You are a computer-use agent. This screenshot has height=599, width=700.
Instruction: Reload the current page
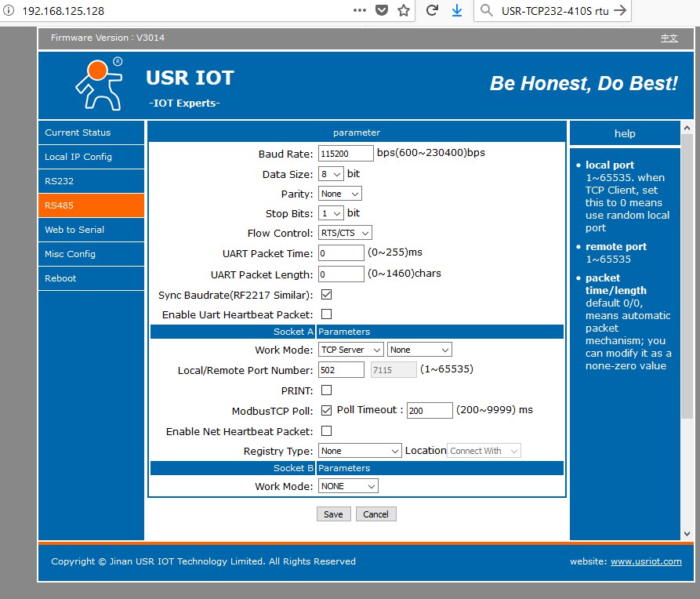pyautogui.click(x=430, y=11)
